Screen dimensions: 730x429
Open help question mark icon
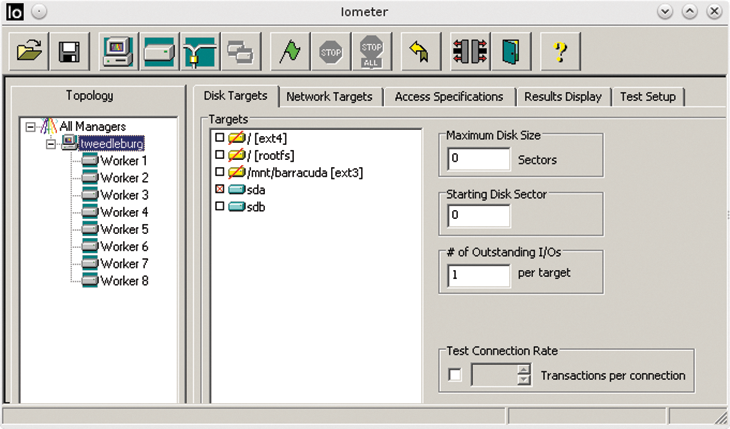561,51
